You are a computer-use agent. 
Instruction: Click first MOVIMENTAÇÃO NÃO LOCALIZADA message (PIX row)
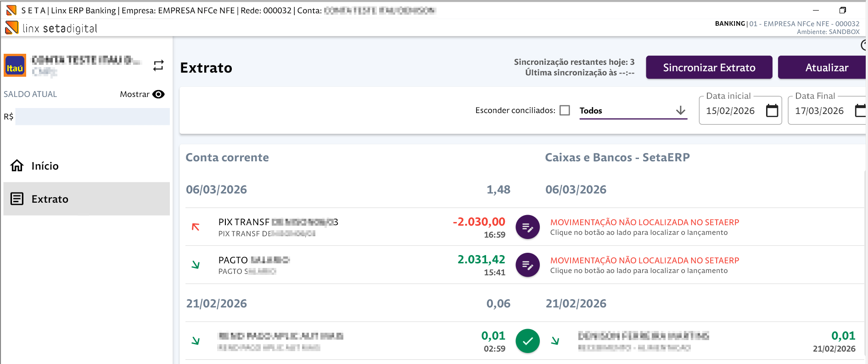(644, 222)
